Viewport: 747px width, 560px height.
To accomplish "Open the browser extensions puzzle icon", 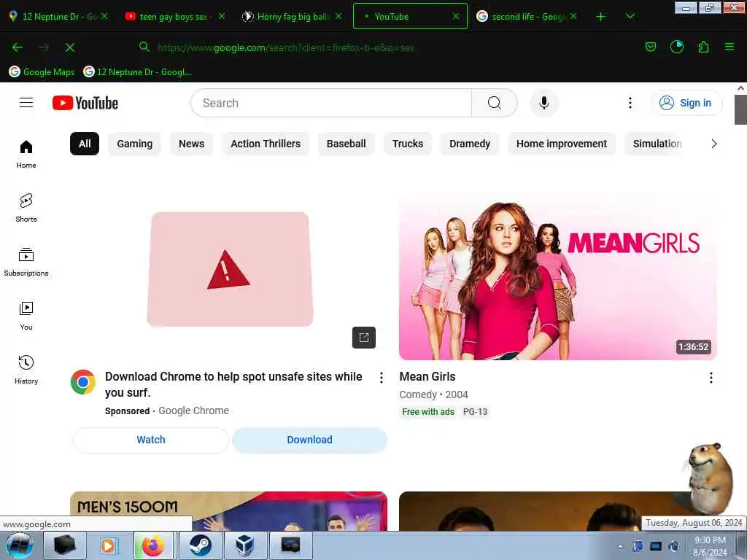I will [x=703, y=47].
